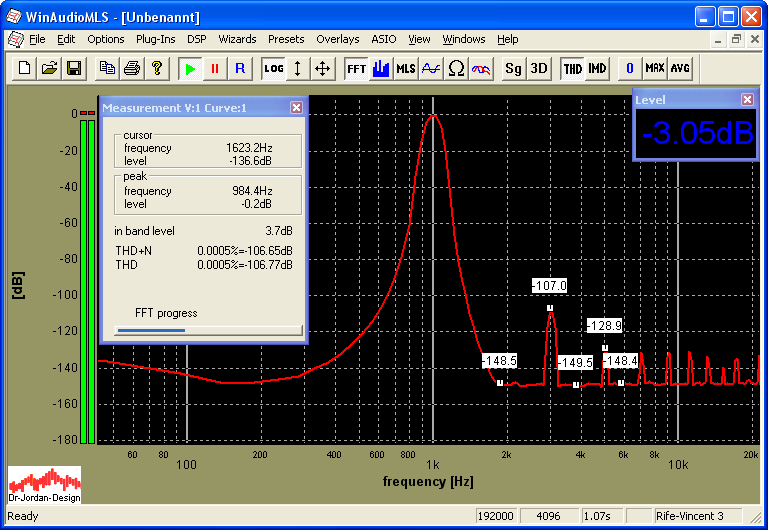Open the Sg signal generator
Image resolution: width=768 pixels, height=530 pixels.
[513, 69]
